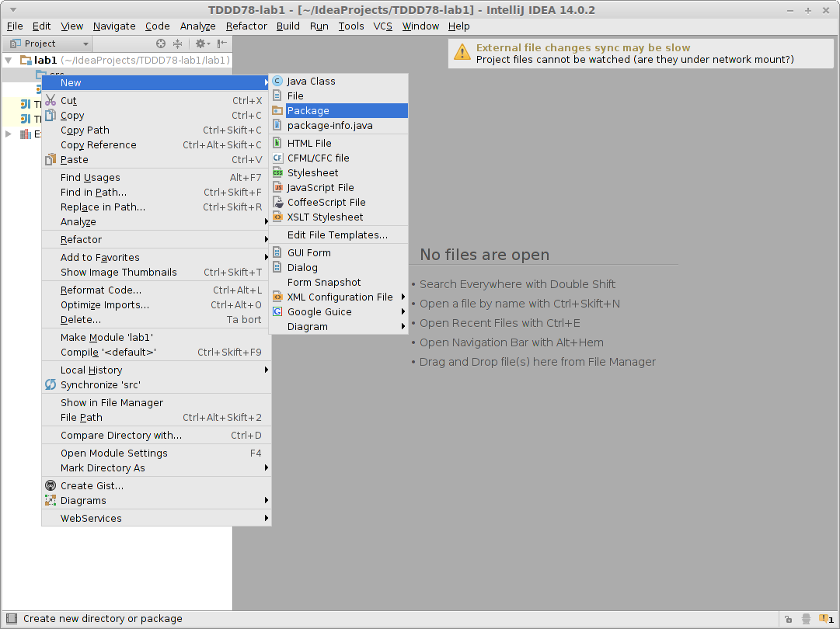Create a new Dialog
840x629 pixels.
[339, 268]
